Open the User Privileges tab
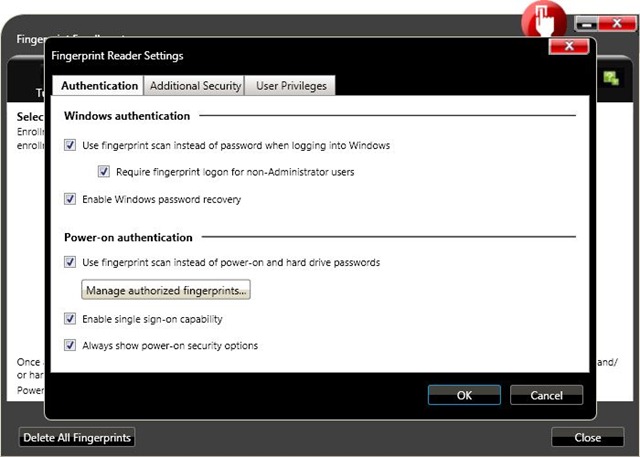Image resolution: width=640 pixels, height=457 pixels. [x=290, y=86]
